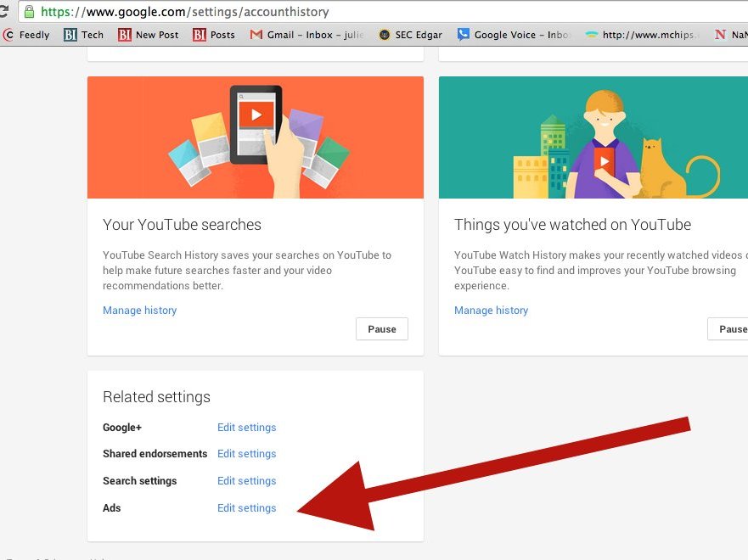Click the browser reload button

(x=4, y=12)
